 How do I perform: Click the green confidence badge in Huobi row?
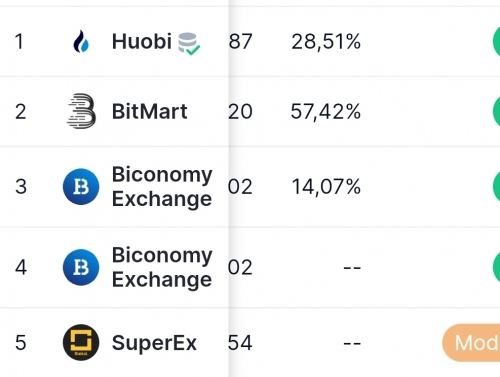pos(496,42)
